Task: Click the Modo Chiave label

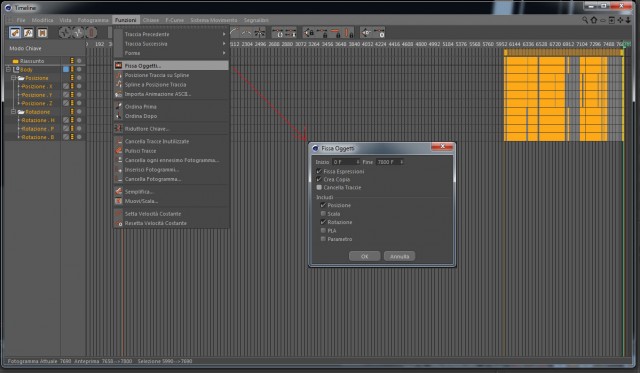Action: click(x=25, y=48)
